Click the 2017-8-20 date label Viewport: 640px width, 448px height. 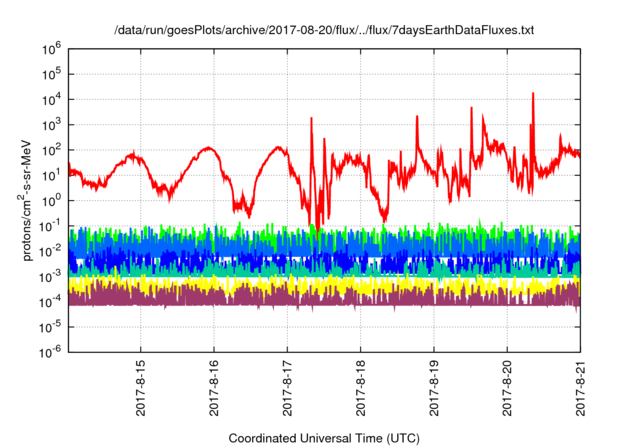(x=507, y=388)
